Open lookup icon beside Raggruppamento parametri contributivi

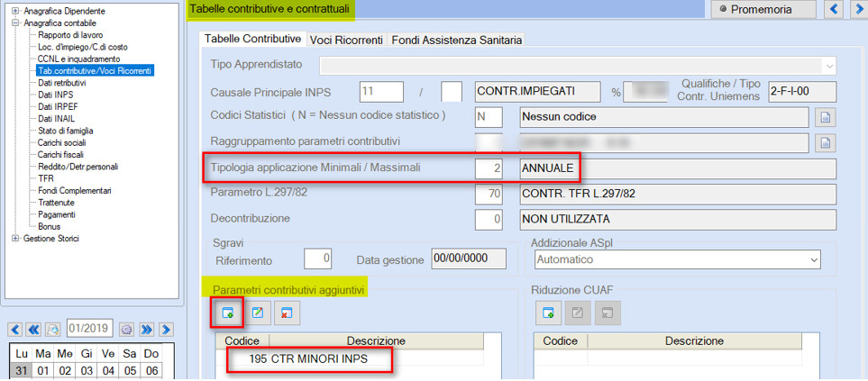click(x=826, y=142)
